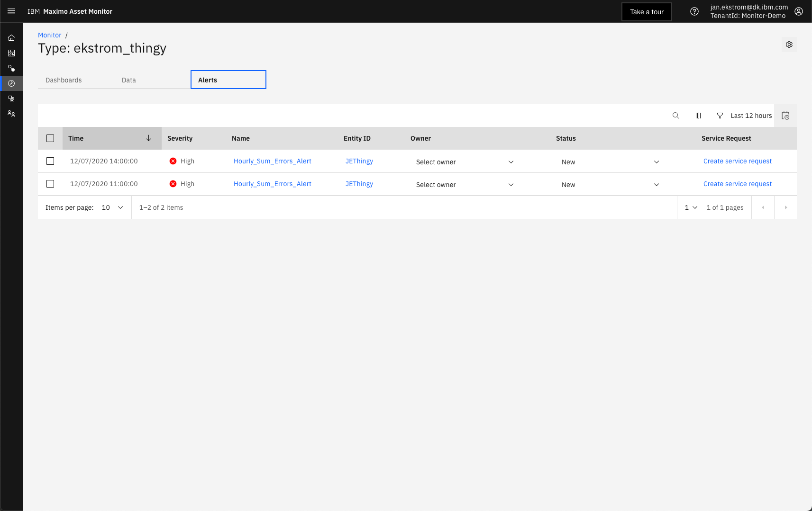The image size is (812, 511).
Task: Open the help question mark icon
Action: 694,11
